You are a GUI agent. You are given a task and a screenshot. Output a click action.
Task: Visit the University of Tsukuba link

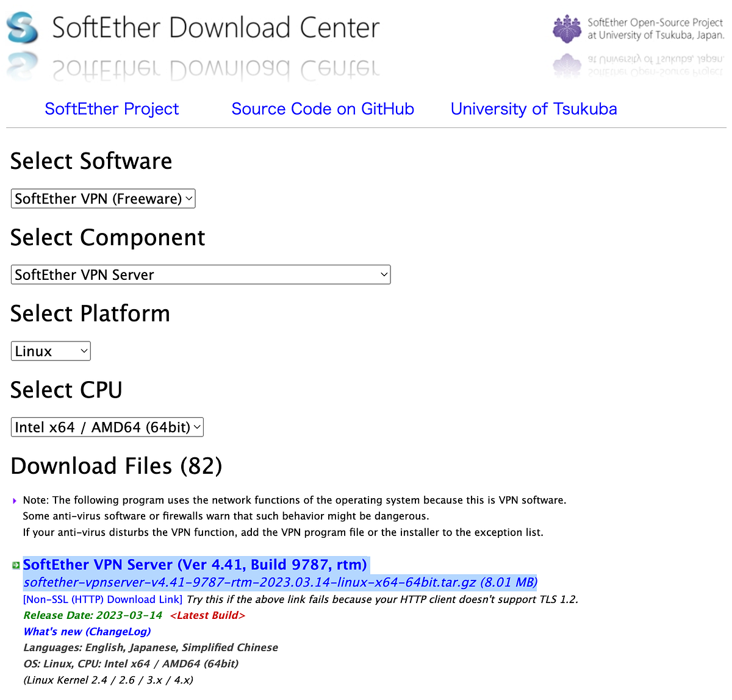tap(533, 109)
